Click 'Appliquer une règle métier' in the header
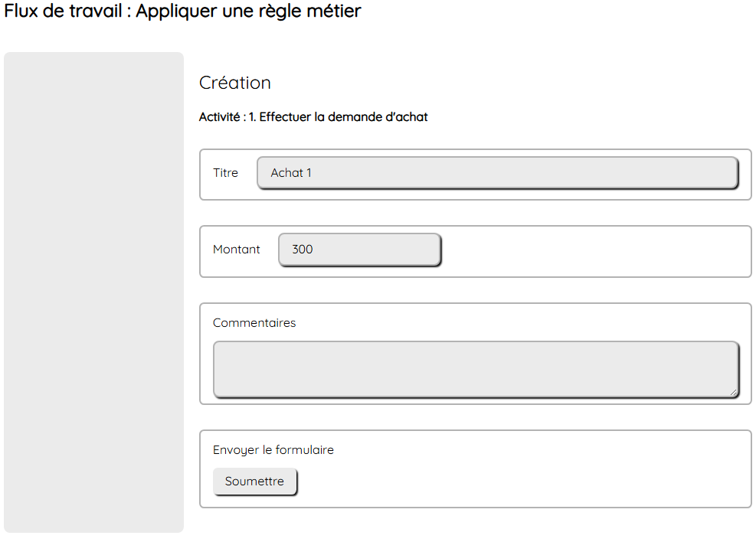Image resolution: width=756 pixels, height=542 pixels. [248, 11]
